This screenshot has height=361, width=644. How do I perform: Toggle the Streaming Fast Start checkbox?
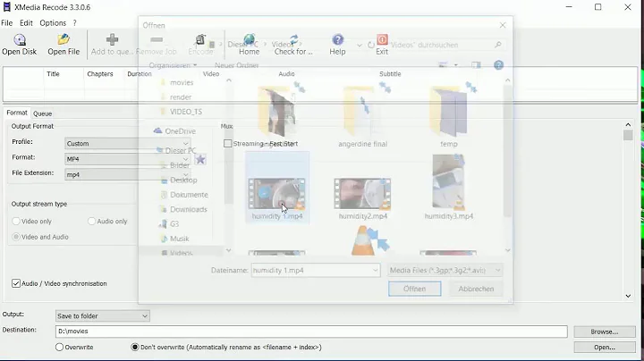click(x=227, y=144)
